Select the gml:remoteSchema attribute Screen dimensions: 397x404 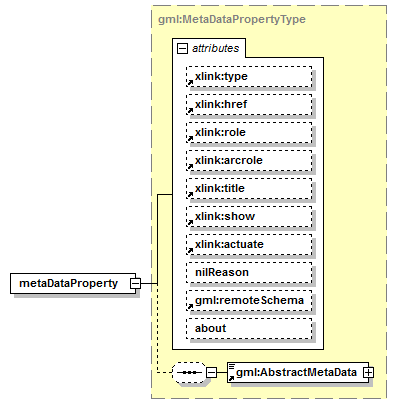[249, 301]
